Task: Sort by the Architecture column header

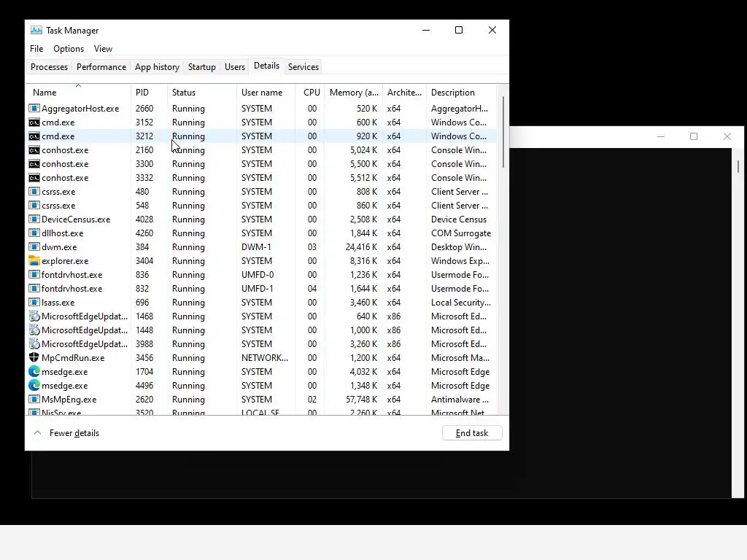Action: [404, 92]
